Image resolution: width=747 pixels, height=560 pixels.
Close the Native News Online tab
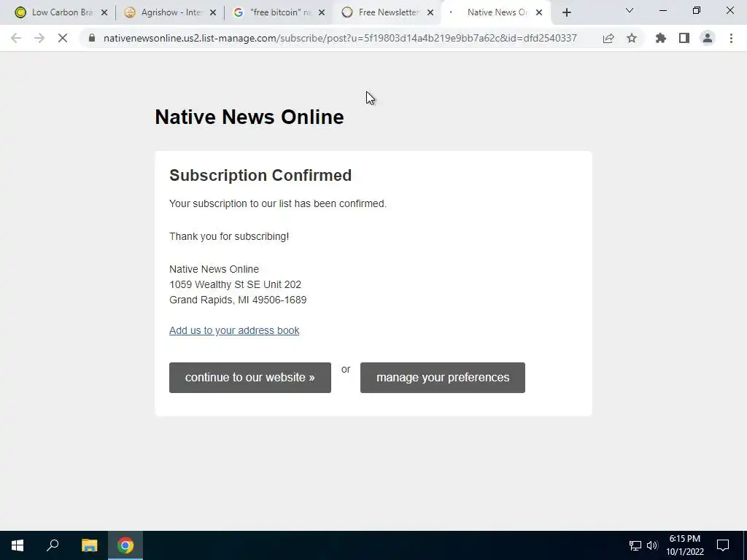(x=539, y=13)
